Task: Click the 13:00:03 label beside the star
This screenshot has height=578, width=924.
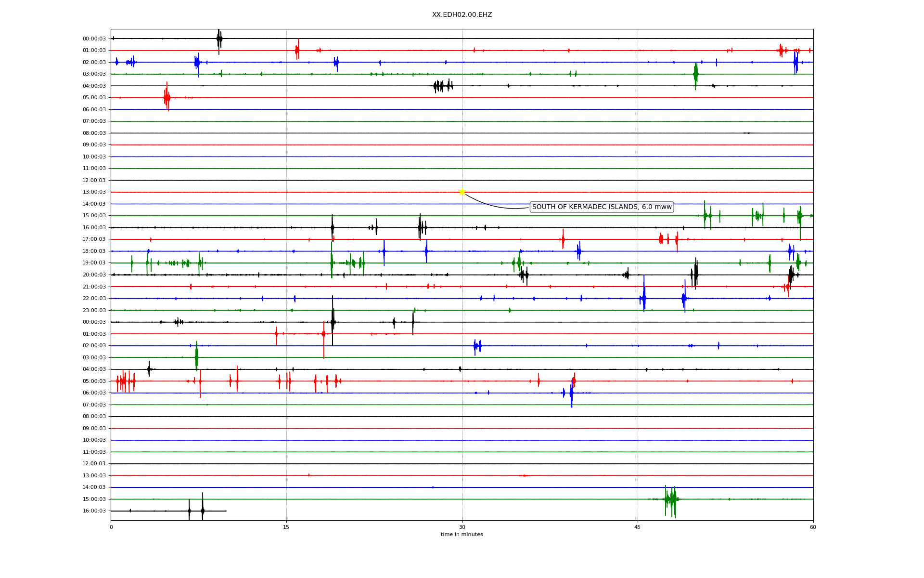Action: [x=94, y=192]
